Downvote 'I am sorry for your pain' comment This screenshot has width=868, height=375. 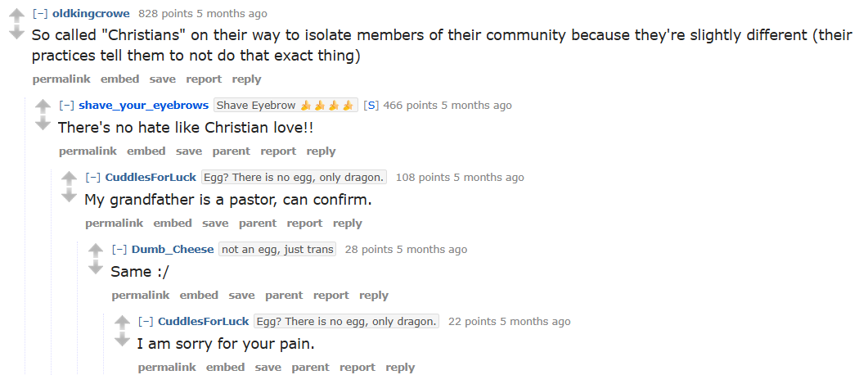tap(122, 340)
